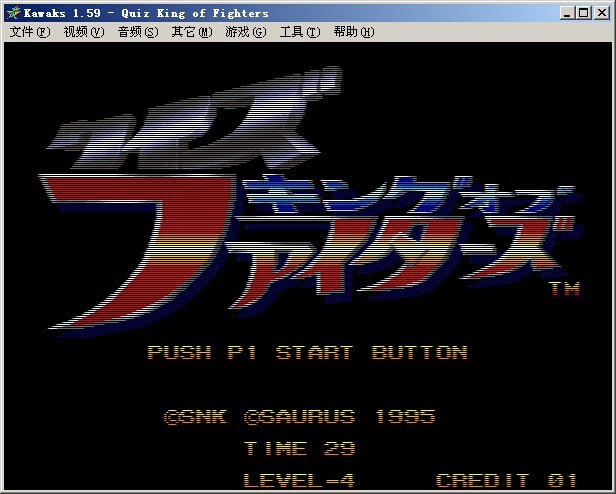Click the PUSH P1 START BUTTON text
The height and width of the screenshot is (494, 616).
point(308,353)
